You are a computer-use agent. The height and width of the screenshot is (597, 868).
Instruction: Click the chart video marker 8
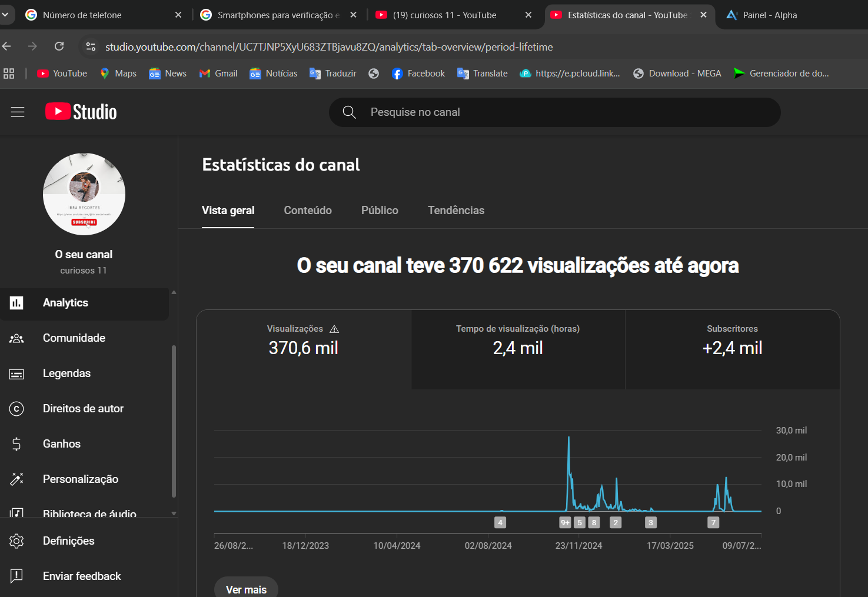pyautogui.click(x=594, y=522)
